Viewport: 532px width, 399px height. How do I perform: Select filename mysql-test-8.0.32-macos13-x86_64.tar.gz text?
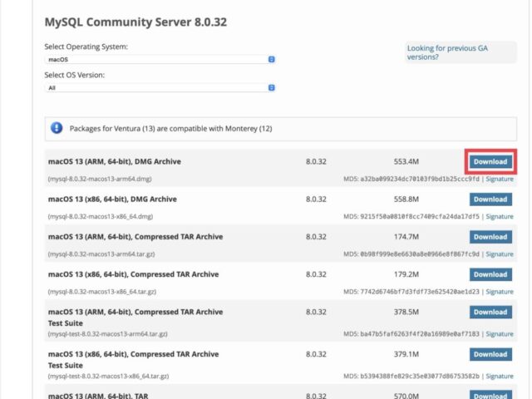[109, 376]
